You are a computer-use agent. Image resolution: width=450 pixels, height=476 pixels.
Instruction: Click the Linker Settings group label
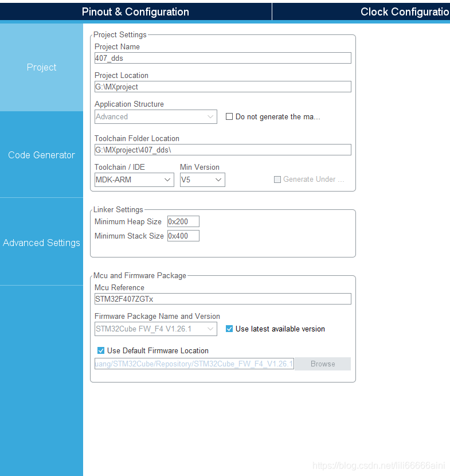[x=118, y=209]
